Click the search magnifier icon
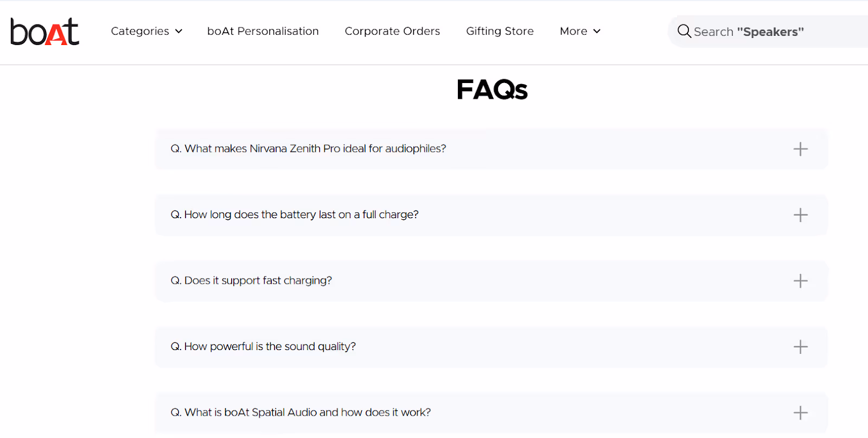Viewport: 868px width, 438px height. pyautogui.click(x=684, y=31)
